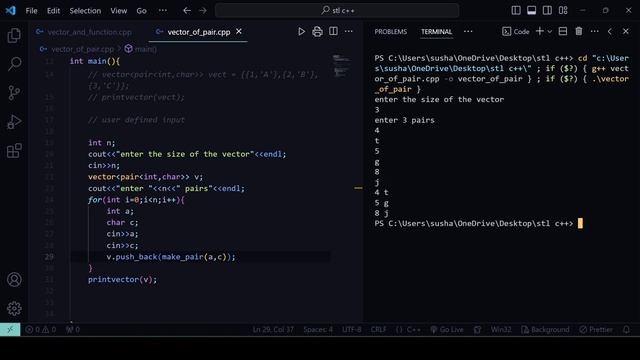Open additional panel views ellipsis
This screenshot has height=360, width=640.
[468, 31]
